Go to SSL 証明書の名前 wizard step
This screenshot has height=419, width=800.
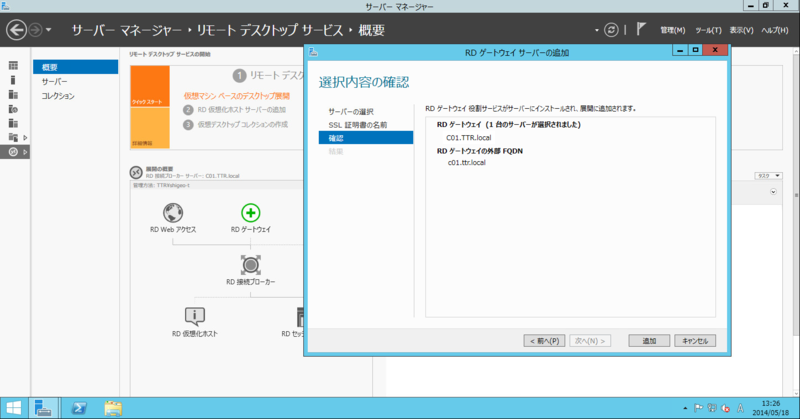(358, 125)
